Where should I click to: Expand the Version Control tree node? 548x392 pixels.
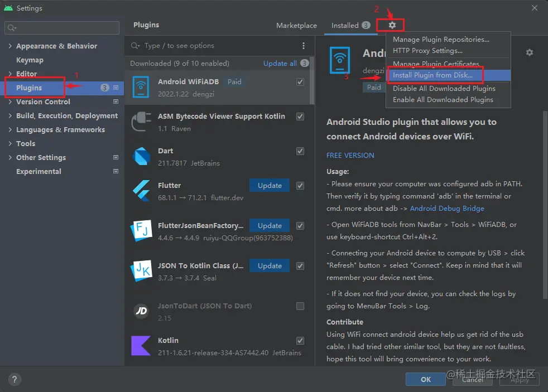pos(10,101)
